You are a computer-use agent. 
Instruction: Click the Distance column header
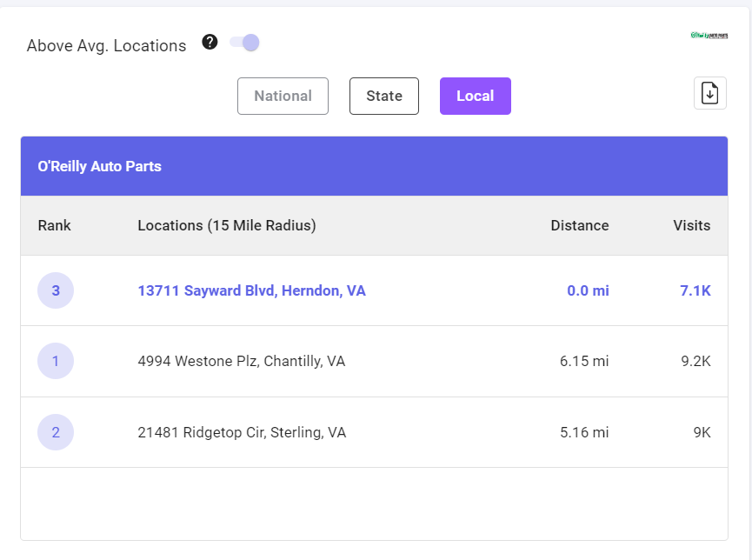[579, 225]
